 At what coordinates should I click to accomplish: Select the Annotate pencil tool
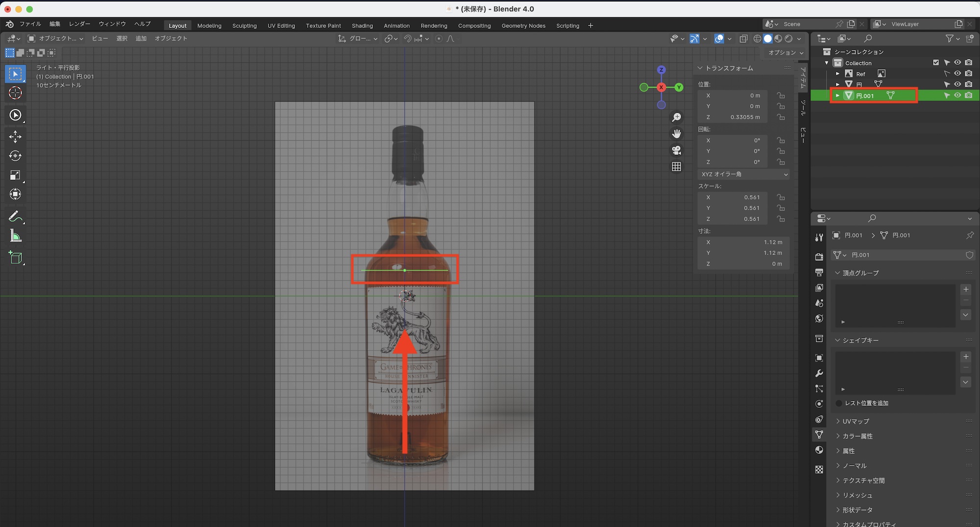click(15, 217)
